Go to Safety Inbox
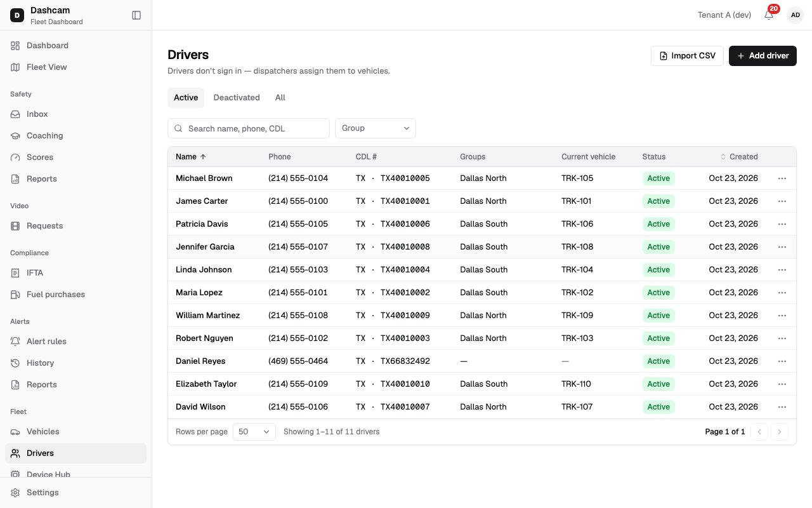Screen dimensions: 812x508 pyautogui.click(x=75, y=114)
